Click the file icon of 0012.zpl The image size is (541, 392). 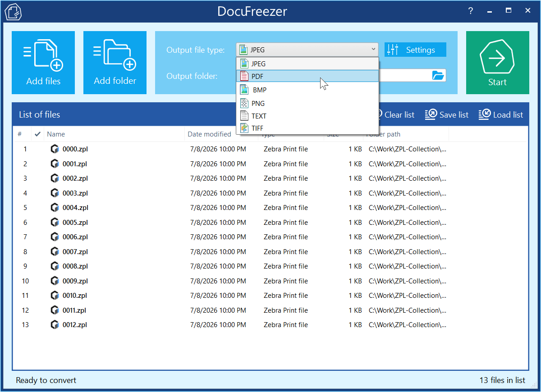[55, 324]
